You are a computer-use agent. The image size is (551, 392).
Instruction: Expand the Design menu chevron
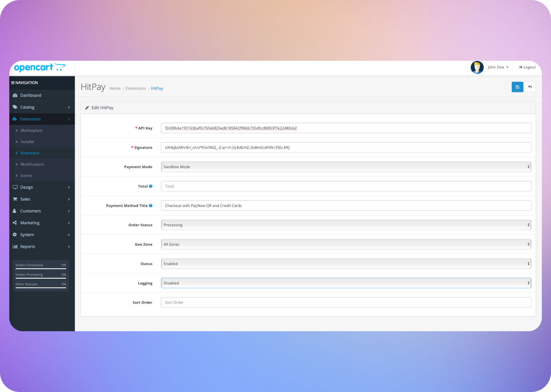click(x=69, y=188)
